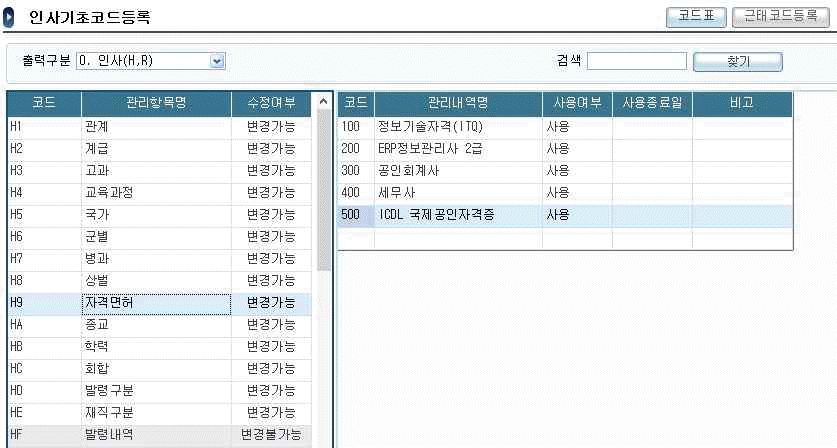Image resolution: width=837 pixels, height=448 pixels.
Task: Click the scroll up arrow of left list
Action: point(322,101)
